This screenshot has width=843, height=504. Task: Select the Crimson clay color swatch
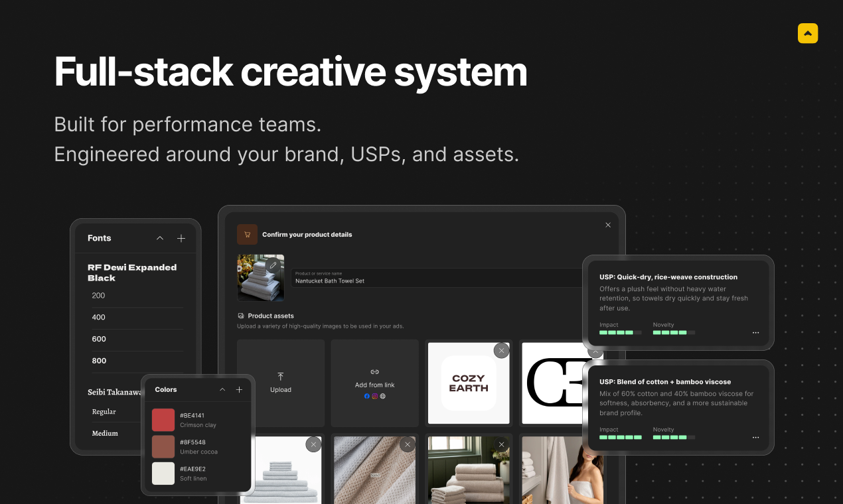[x=163, y=419]
